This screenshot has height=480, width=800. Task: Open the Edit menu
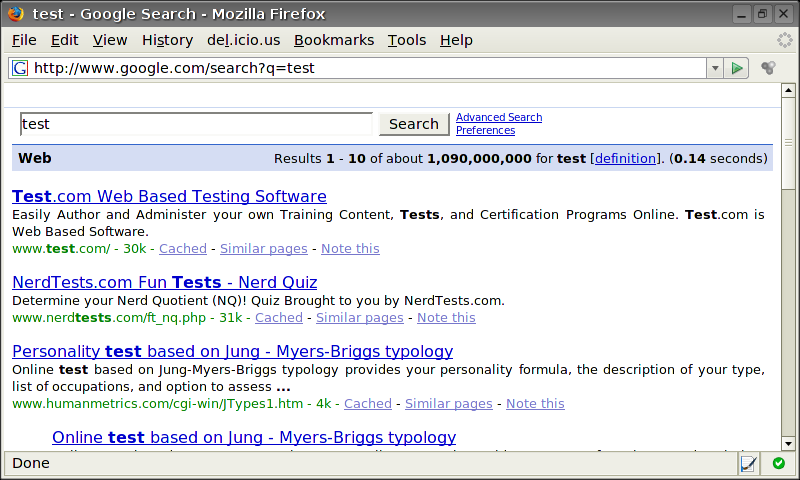click(x=64, y=40)
